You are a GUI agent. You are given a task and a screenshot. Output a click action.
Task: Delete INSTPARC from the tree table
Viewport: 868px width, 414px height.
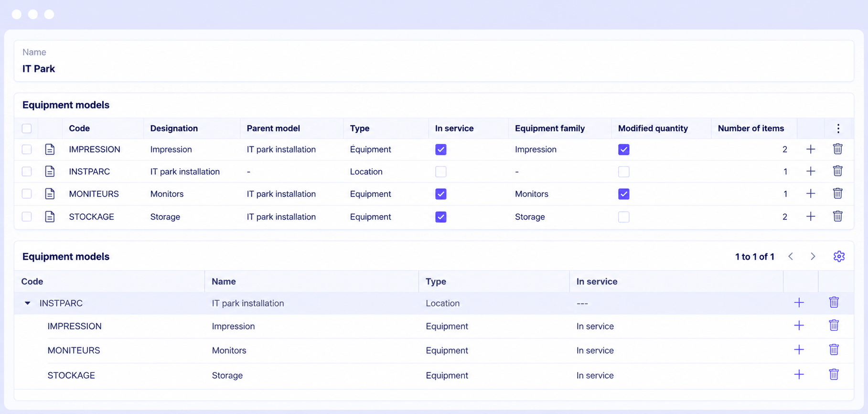834,302
